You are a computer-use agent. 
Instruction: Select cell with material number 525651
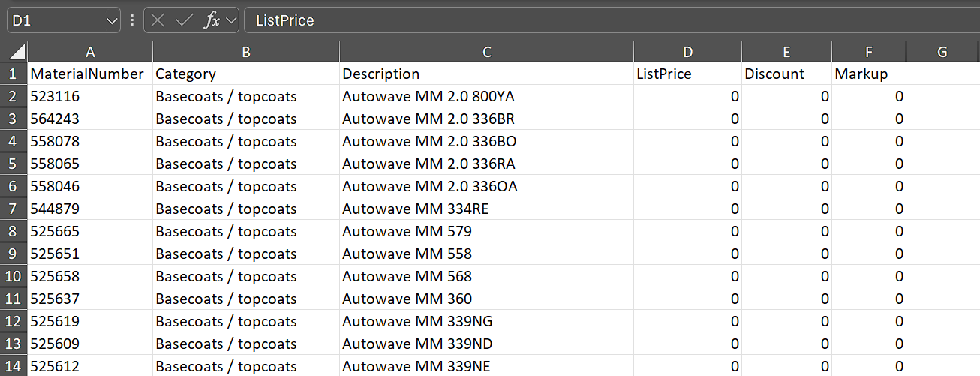coord(90,254)
